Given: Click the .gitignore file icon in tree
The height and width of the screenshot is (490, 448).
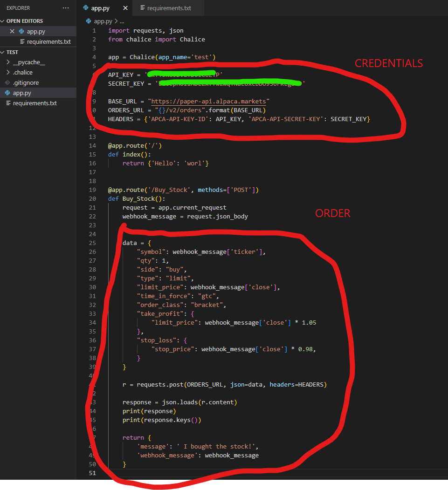Looking at the screenshot, I should pyautogui.click(x=7, y=82).
